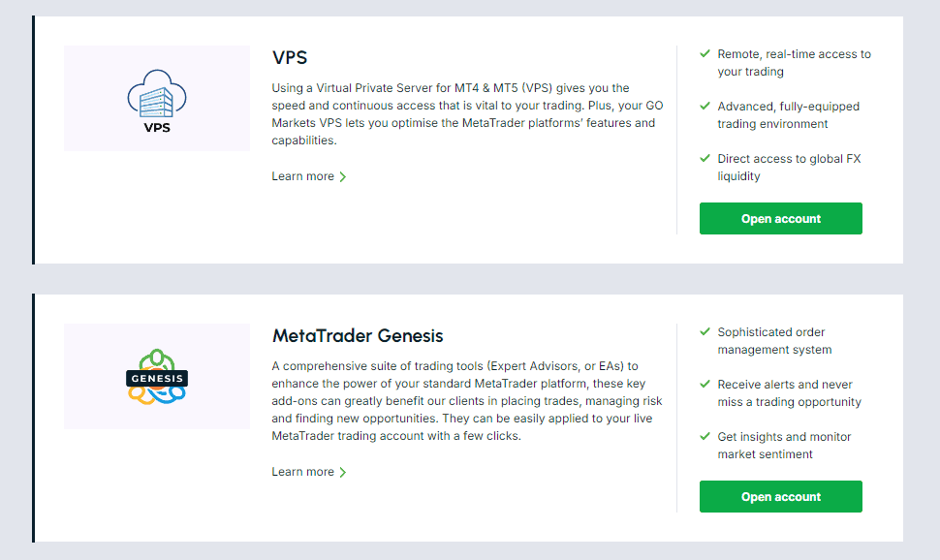The image size is (940, 560).
Task: Click the checkmark next to sophisticated order management
Action: point(705,331)
